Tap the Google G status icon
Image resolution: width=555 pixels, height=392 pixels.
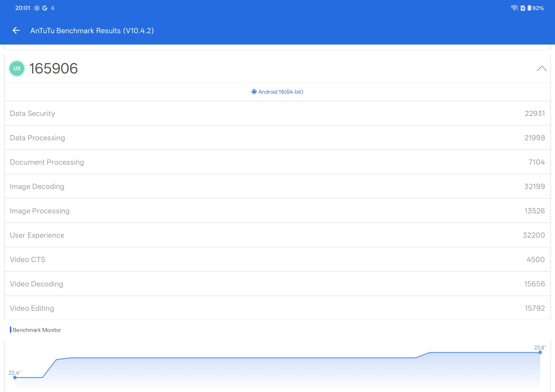[x=45, y=8]
